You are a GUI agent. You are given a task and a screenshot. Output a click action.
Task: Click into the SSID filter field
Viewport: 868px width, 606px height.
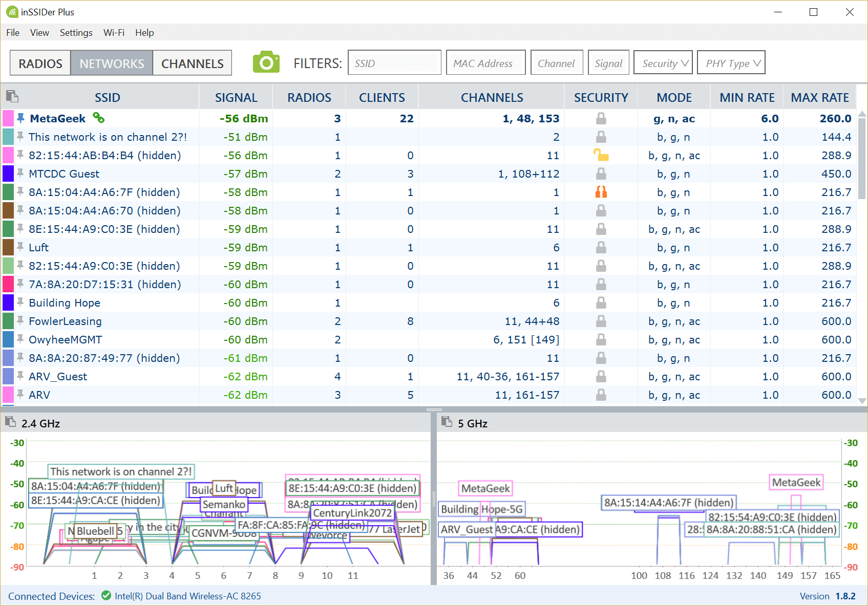[394, 63]
